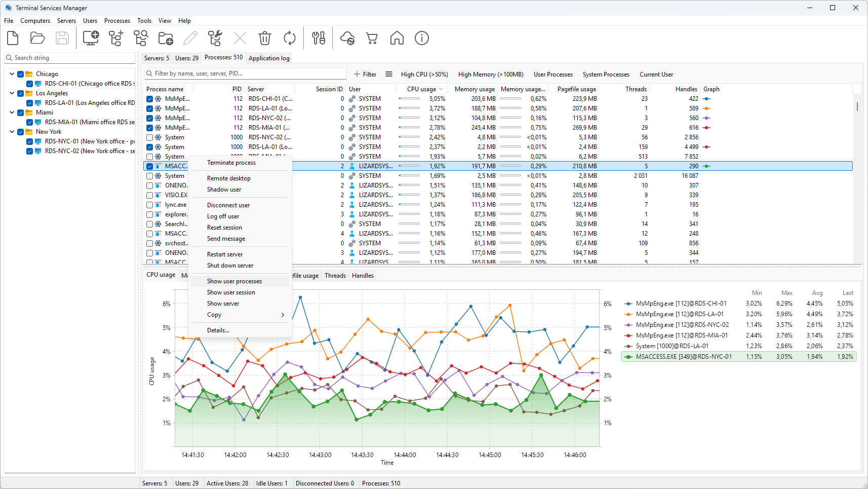Viewport: 868px width, 489px height.
Task: Collapse the New York tree node
Action: [12, 132]
